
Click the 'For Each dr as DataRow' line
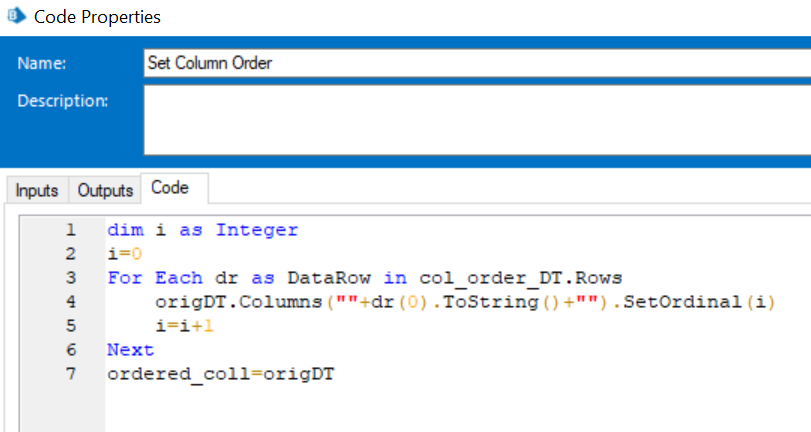click(365, 278)
